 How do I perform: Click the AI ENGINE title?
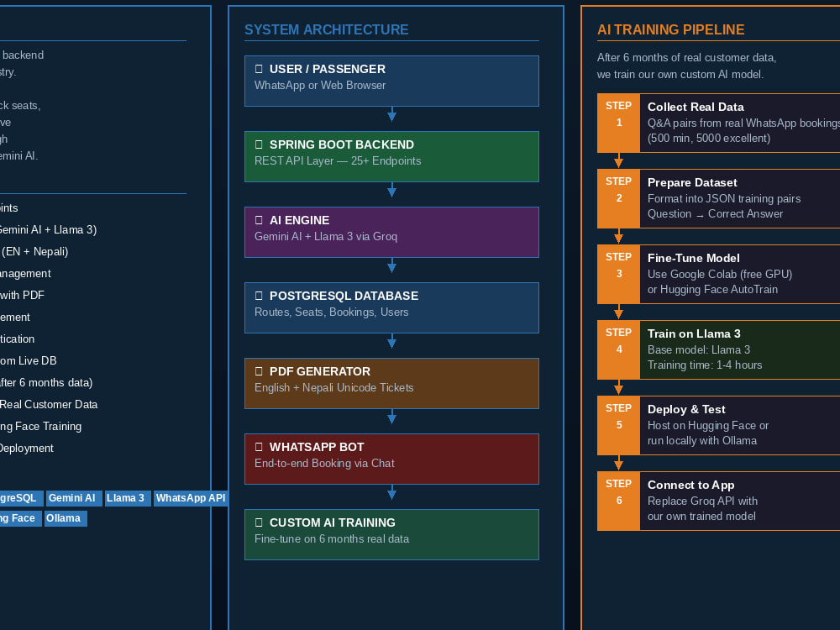pyautogui.click(x=300, y=220)
